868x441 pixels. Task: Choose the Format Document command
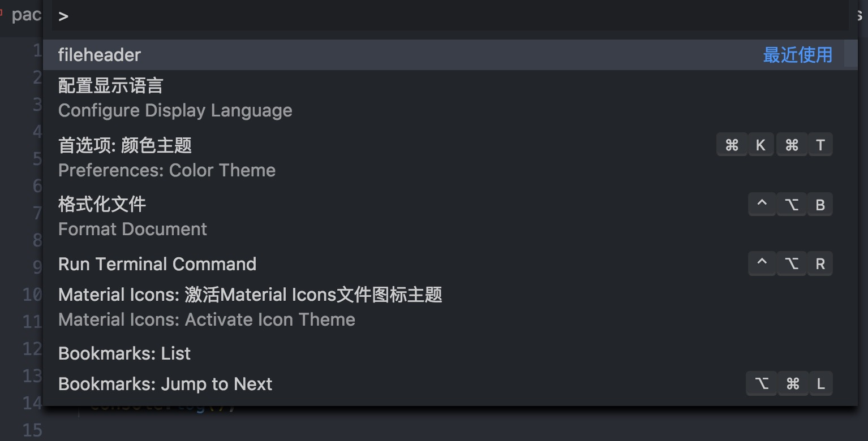[x=450, y=217]
